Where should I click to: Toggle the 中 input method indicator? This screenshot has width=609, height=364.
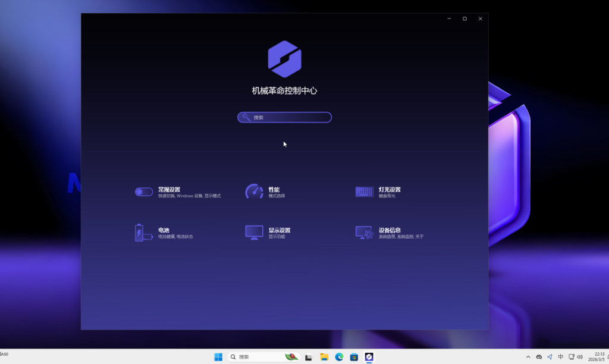click(560, 357)
